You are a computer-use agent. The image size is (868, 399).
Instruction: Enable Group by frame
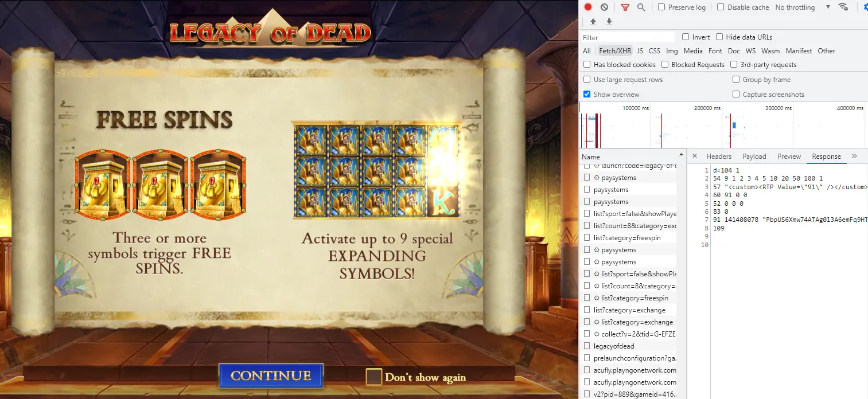(736, 80)
